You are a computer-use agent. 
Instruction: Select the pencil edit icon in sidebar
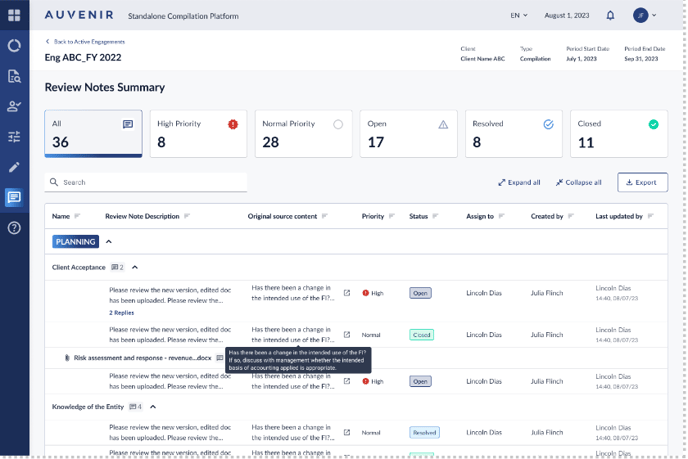14,167
